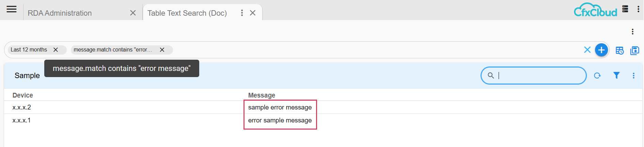
Task: Click the Last 12 months time filter chip
Action: (29, 50)
